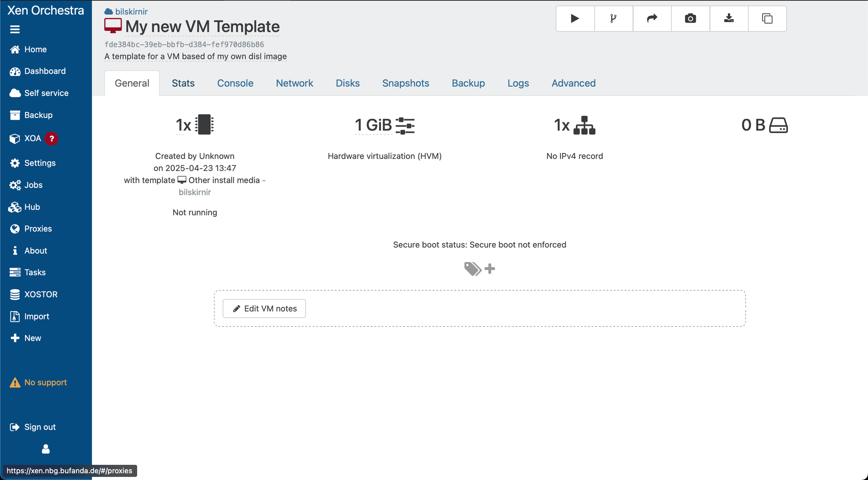Open Dashboard in the sidebar
This screenshot has width=868, height=480.
point(46,71)
